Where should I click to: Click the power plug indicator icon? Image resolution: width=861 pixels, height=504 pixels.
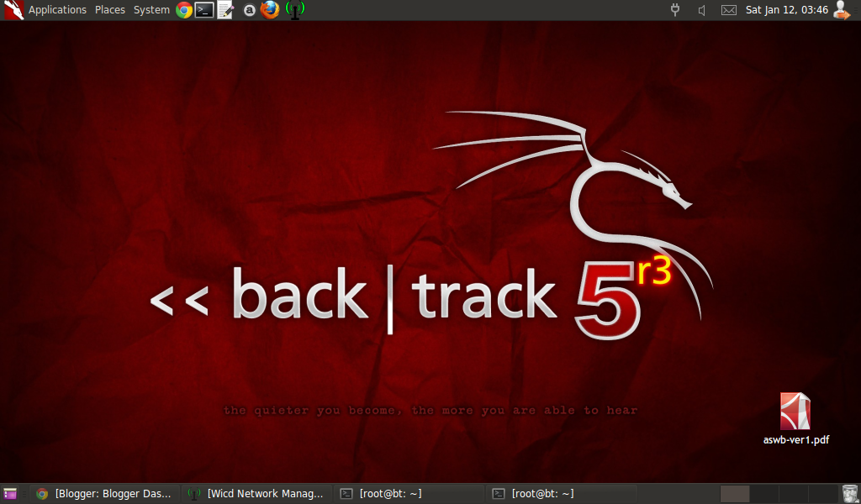coord(675,10)
